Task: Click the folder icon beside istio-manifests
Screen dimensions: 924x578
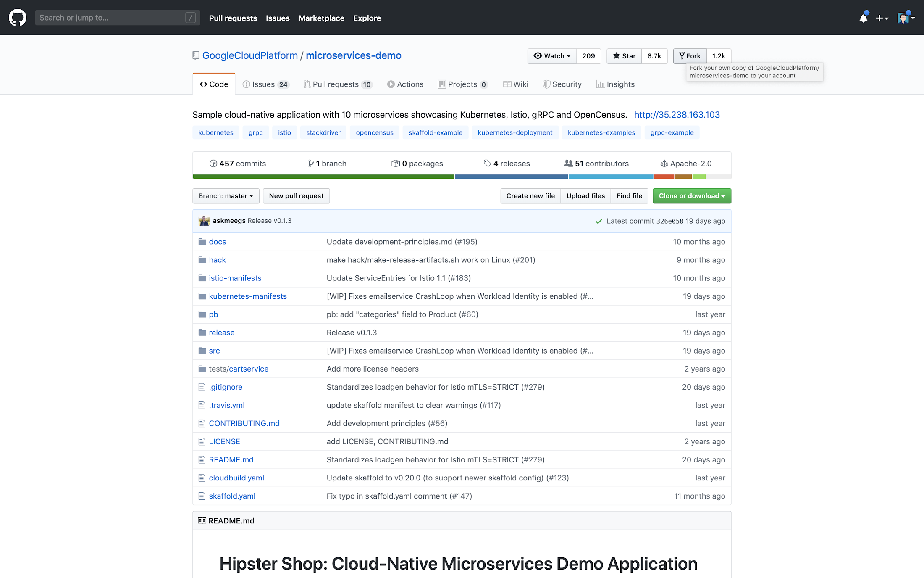Action: pyautogui.click(x=202, y=278)
